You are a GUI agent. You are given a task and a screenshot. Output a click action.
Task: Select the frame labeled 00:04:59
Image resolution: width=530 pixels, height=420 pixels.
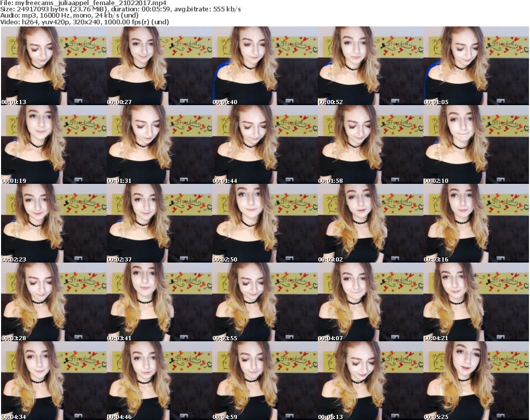tap(264, 381)
